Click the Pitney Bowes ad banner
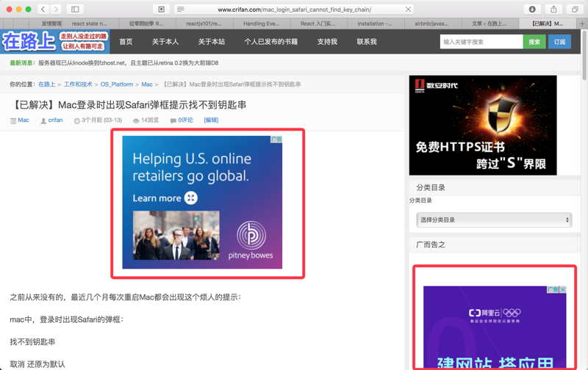This screenshot has height=370, width=588. 202,202
